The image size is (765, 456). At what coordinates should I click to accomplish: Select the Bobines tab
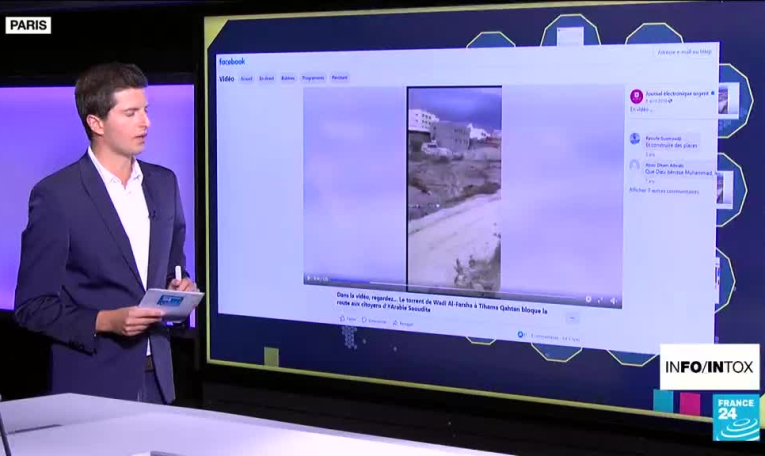coord(288,78)
